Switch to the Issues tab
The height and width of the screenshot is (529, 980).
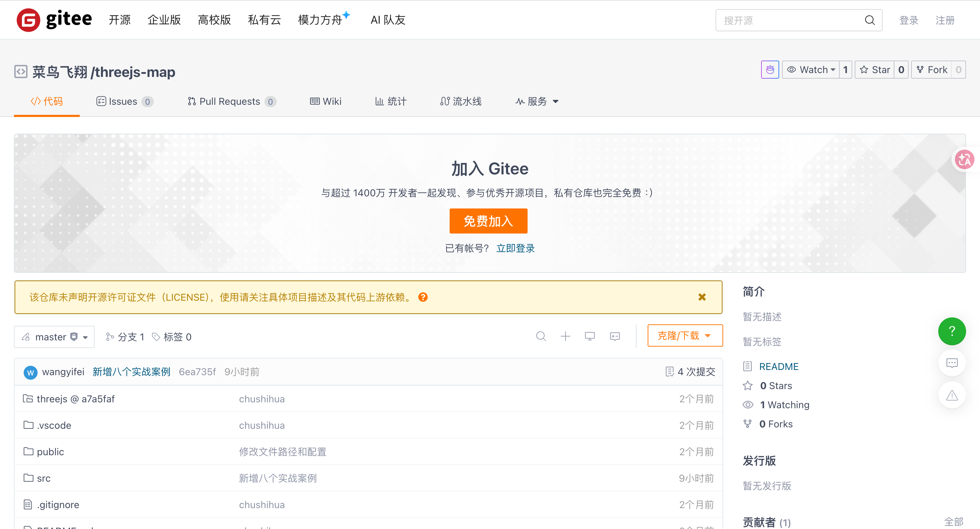click(x=124, y=101)
